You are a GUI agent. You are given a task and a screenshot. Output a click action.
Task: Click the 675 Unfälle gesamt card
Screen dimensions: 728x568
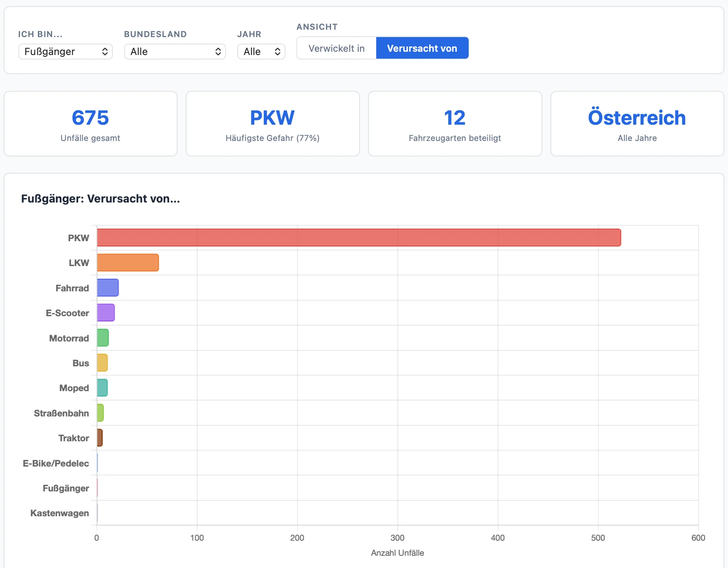pyautogui.click(x=90, y=124)
